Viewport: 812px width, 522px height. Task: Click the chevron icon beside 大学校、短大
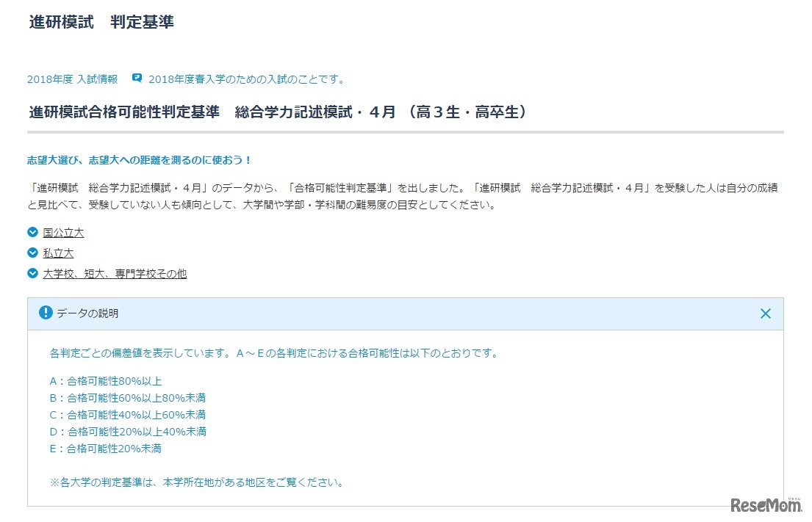[32, 273]
